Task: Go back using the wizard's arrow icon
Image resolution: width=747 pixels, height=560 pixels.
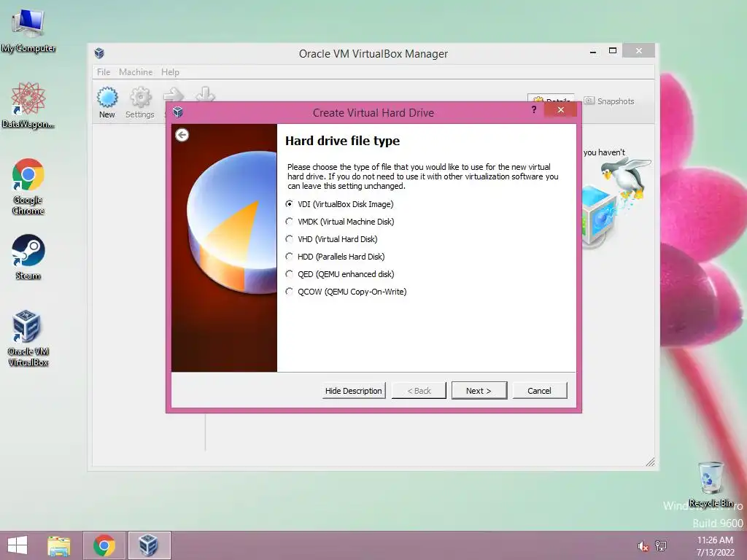Action: (182, 135)
